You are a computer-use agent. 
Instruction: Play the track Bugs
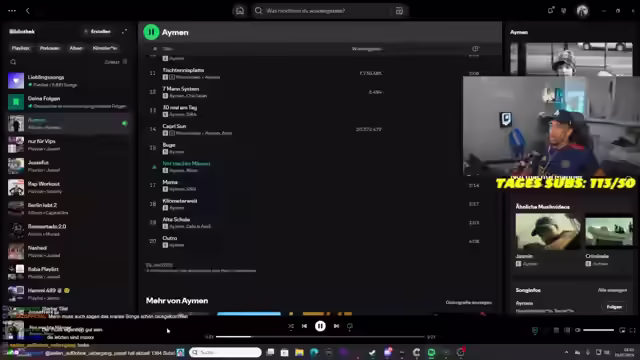[169, 145]
